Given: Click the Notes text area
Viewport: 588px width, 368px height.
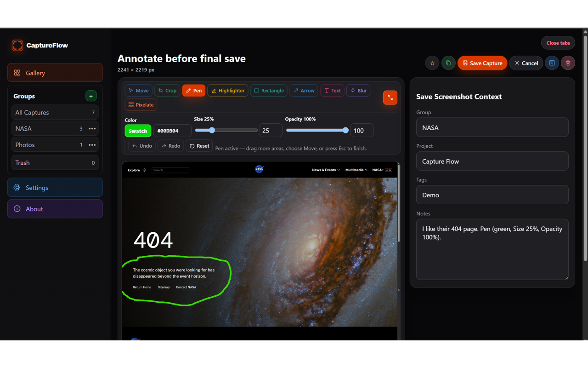Looking at the screenshot, I should (x=492, y=249).
